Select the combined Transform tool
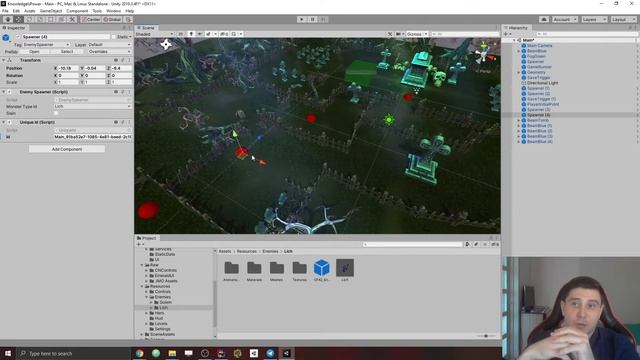Image resolution: width=640 pixels, height=360 pixels. pyautogui.click(x=61, y=19)
